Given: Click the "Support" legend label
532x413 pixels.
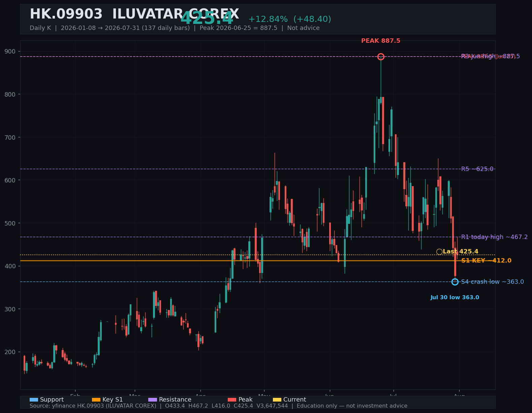Looking at the screenshot, I should tap(52, 400).
